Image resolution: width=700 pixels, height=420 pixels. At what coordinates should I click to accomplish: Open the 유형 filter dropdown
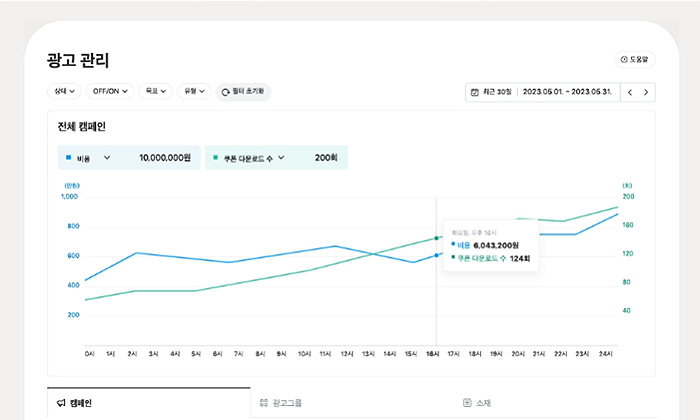click(x=193, y=91)
